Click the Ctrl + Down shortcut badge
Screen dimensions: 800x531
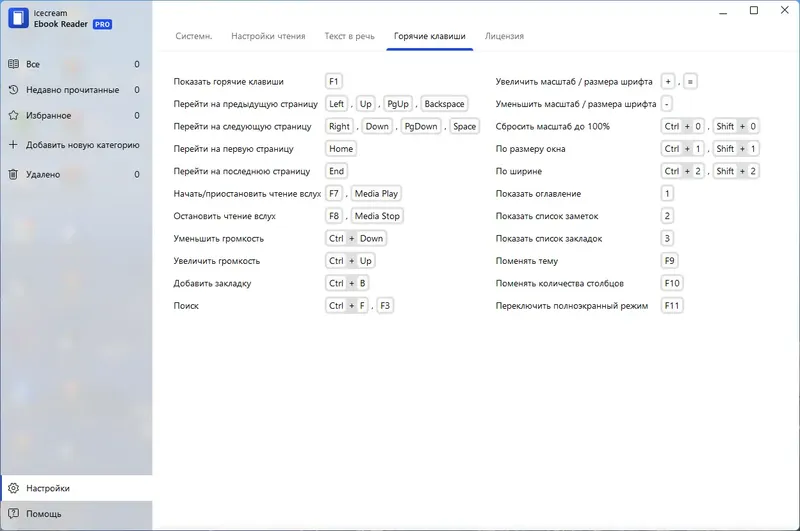pyautogui.click(x=356, y=239)
